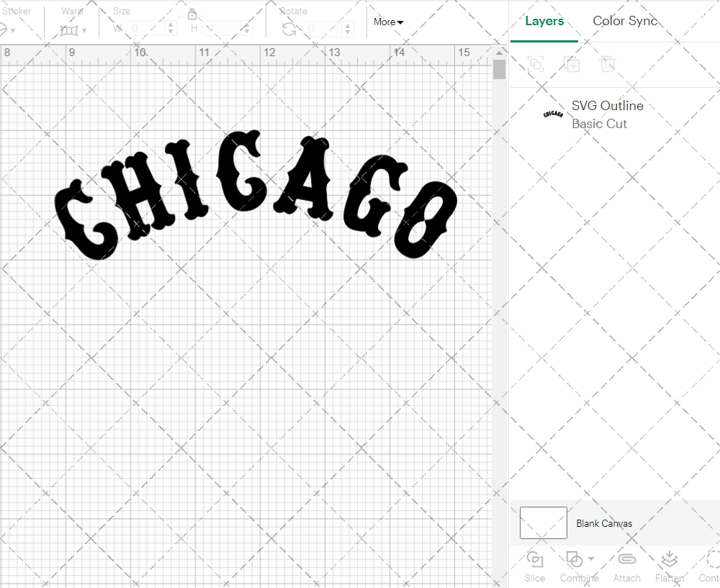Image resolution: width=720 pixels, height=588 pixels.
Task: Click the Flatten tool icon
Action: click(x=670, y=558)
